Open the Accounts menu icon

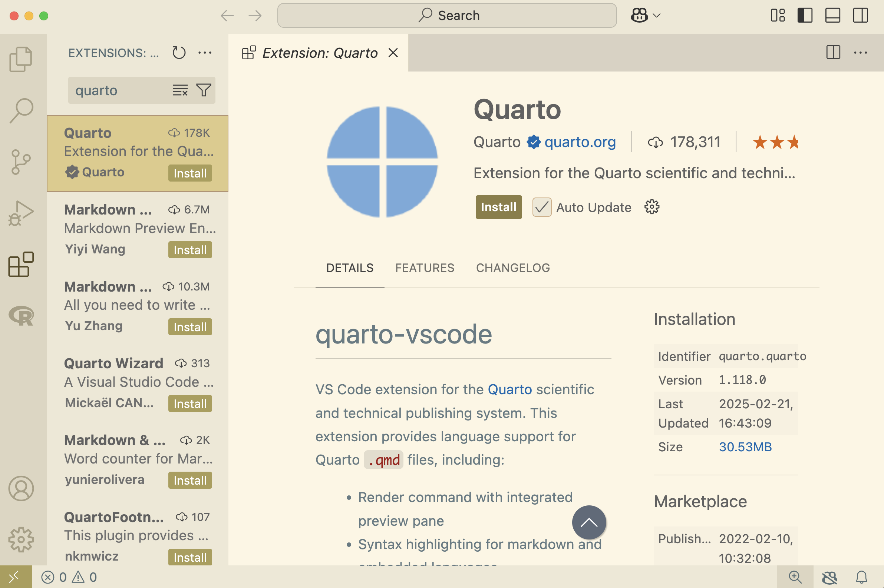pyautogui.click(x=21, y=488)
